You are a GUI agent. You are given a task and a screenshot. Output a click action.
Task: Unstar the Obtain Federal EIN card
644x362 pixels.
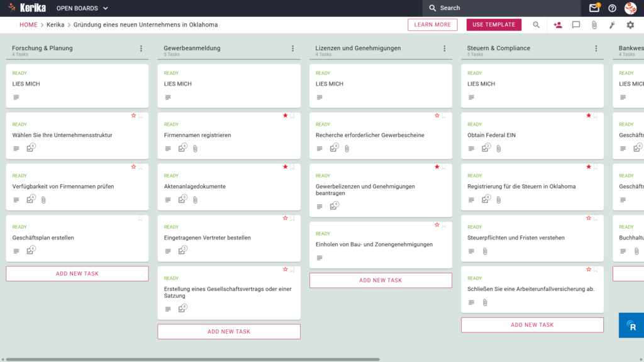click(x=589, y=116)
